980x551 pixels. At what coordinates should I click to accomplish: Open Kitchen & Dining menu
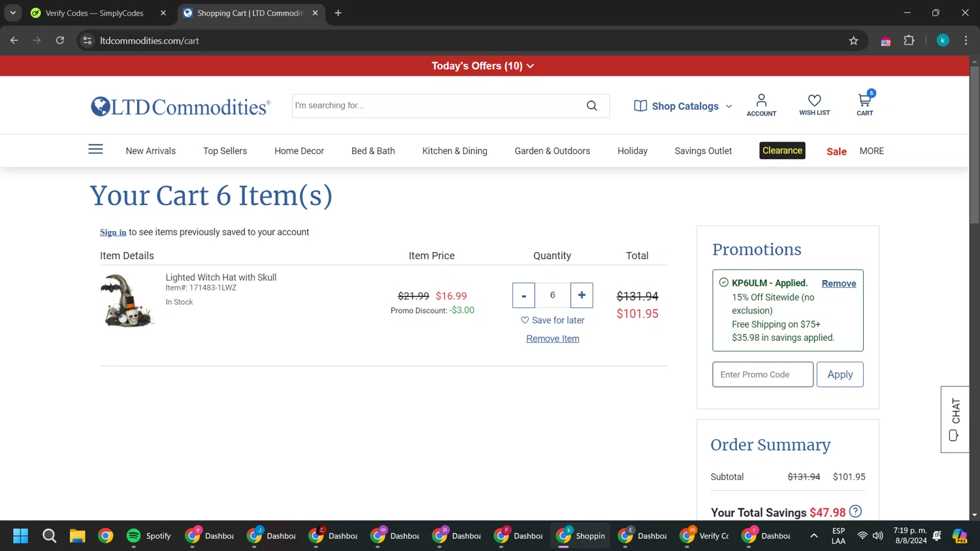[455, 151]
